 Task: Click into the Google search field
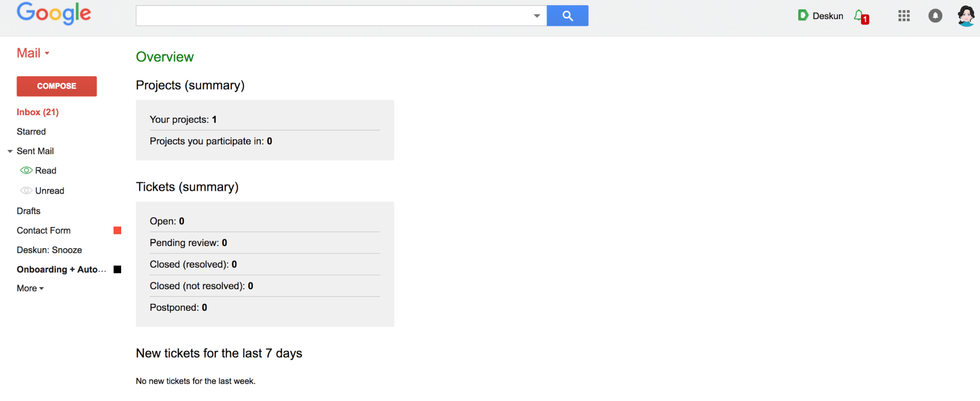[x=334, y=16]
